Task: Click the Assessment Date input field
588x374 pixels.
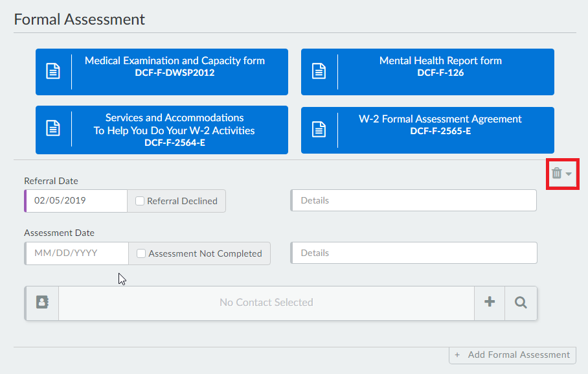Action: pos(76,253)
